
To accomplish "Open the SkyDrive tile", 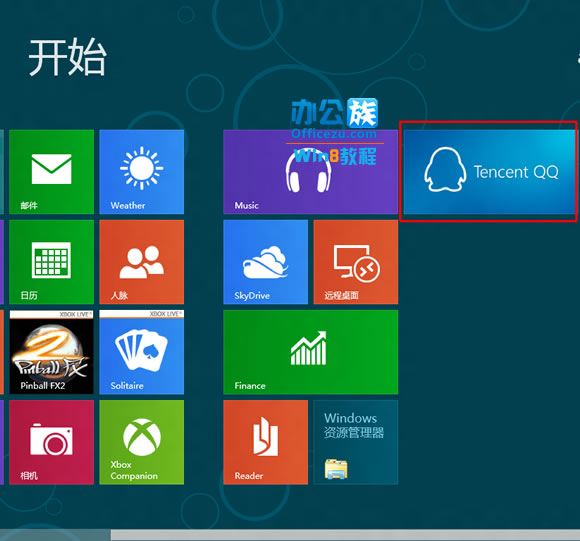I will [x=266, y=262].
